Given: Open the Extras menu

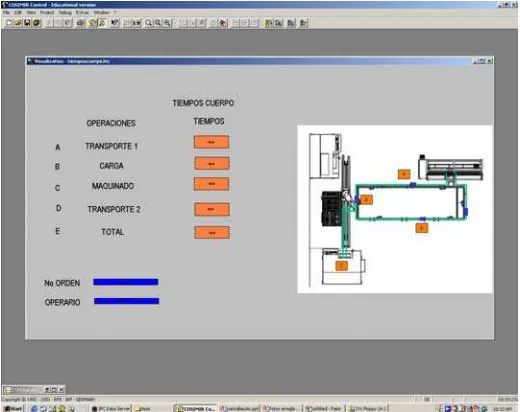Looking at the screenshot, I should [82, 13].
